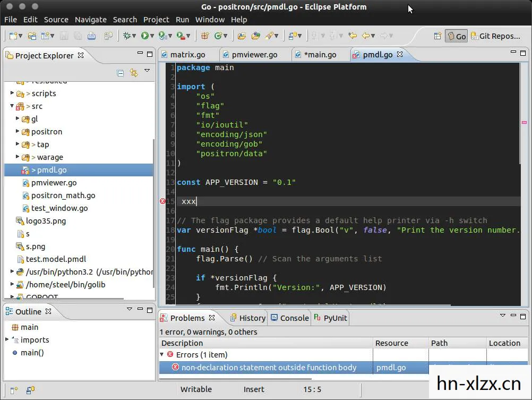Click the Search flashlight toolbar icon
532x400 pixels.
point(269,36)
